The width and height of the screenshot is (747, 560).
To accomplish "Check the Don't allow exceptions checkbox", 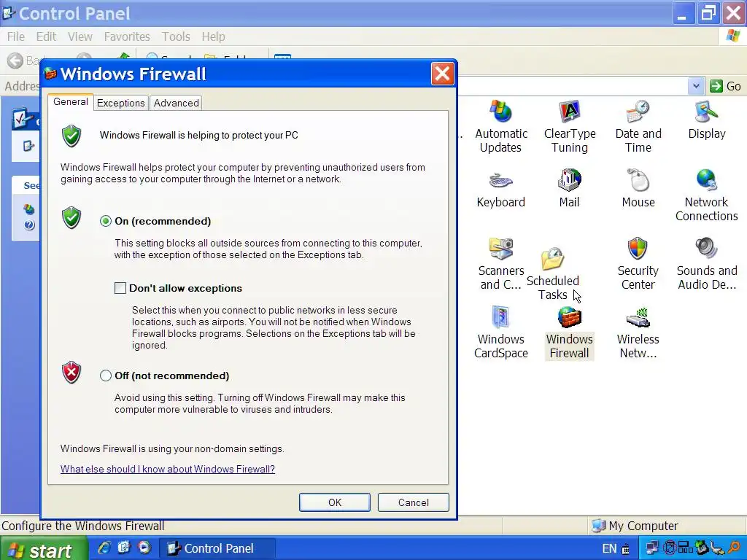I will pos(120,288).
